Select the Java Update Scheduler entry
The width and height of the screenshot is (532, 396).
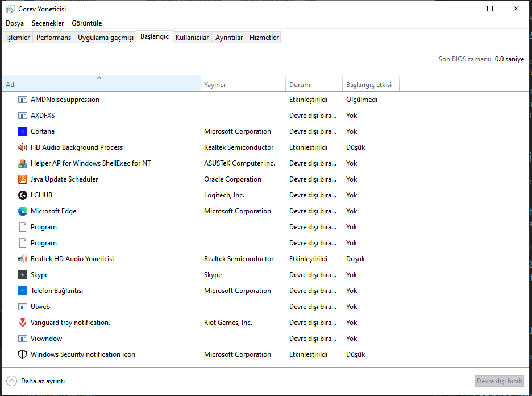tap(64, 179)
